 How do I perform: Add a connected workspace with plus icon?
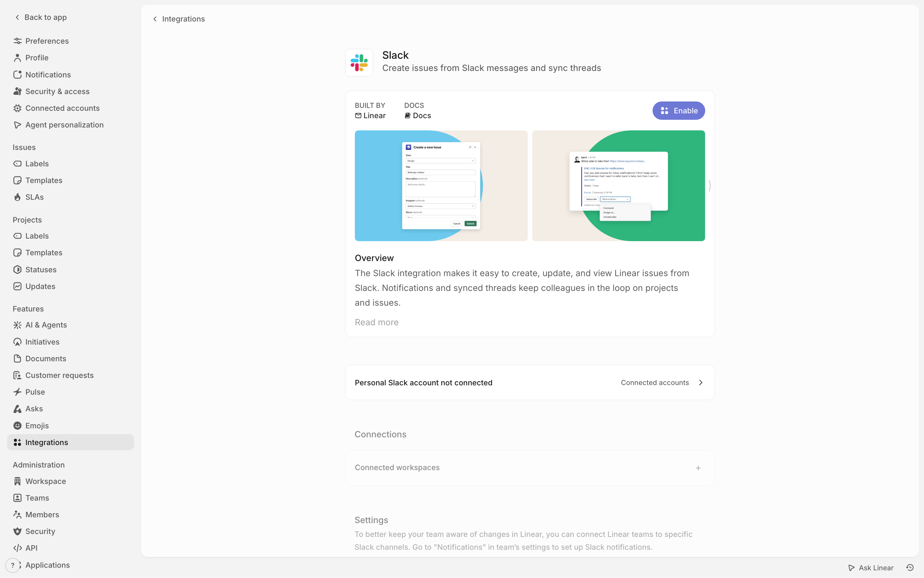click(698, 468)
